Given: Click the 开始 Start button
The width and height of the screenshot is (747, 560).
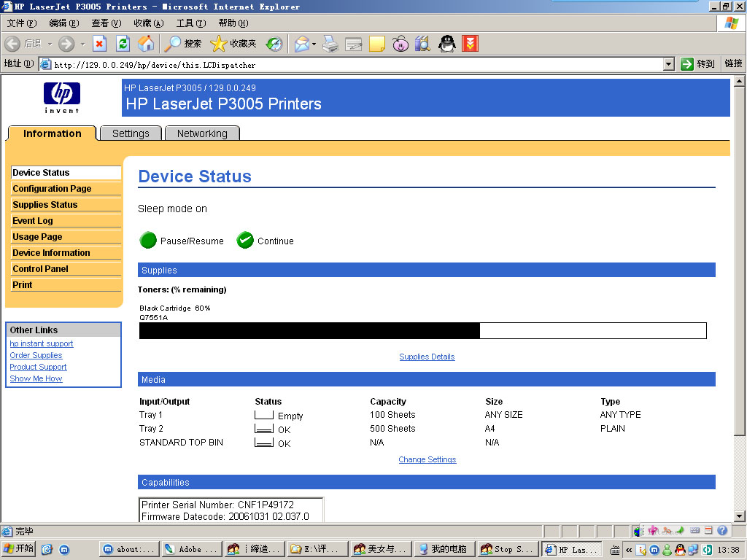Looking at the screenshot, I should coord(19,549).
